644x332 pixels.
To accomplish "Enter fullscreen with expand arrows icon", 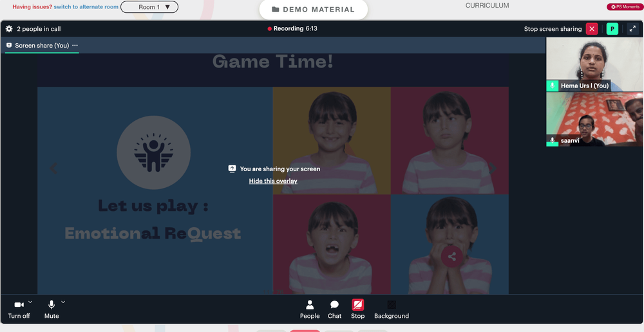I will 632,29.
